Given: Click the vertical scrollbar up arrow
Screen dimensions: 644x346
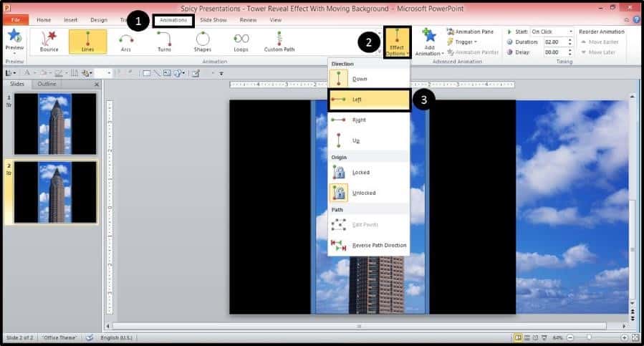Looking at the screenshot, I should (633, 97).
